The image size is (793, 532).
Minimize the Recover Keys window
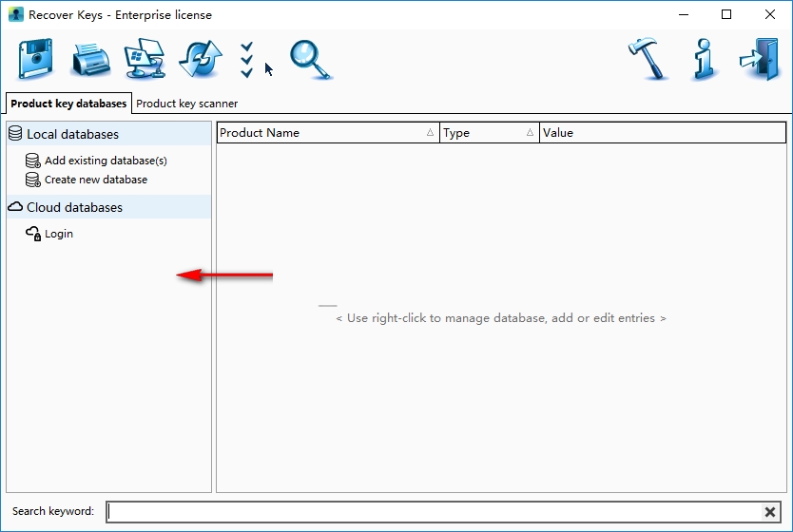coord(684,14)
